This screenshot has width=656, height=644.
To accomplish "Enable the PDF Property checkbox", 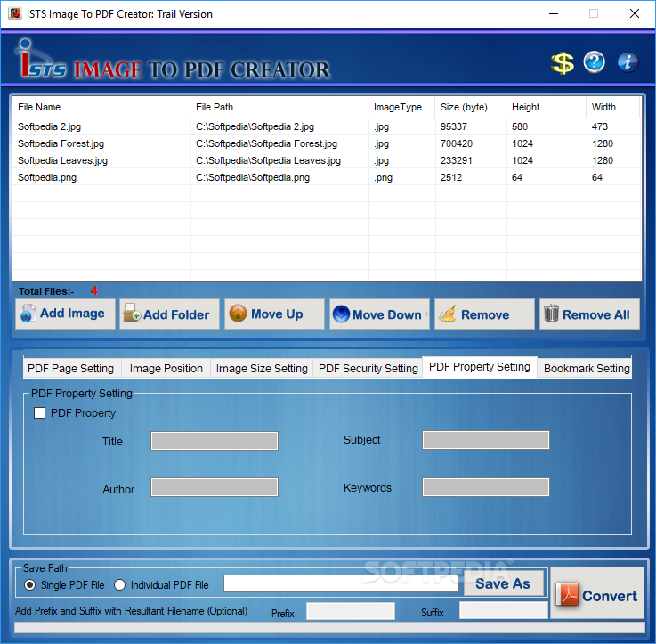I will point(40,413).
